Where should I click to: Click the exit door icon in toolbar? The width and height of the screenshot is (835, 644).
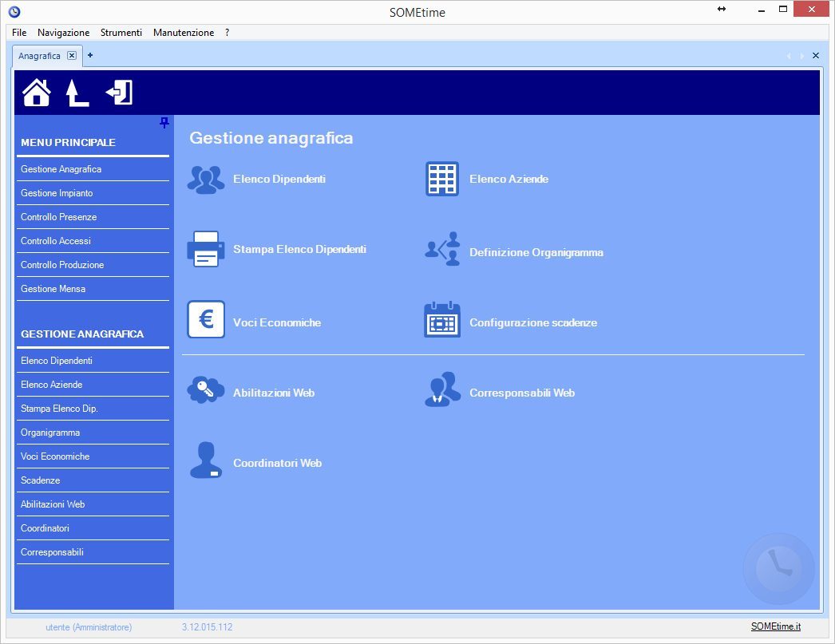[119, 93]
